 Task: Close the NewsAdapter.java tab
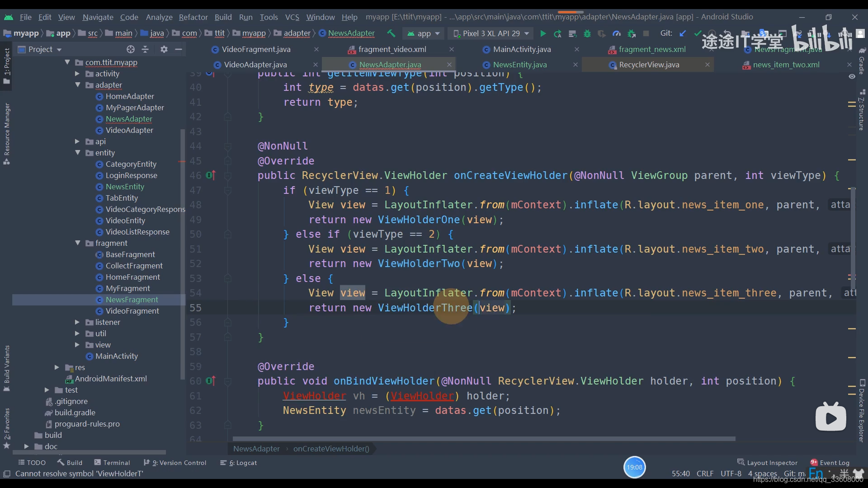click(449, 65)
